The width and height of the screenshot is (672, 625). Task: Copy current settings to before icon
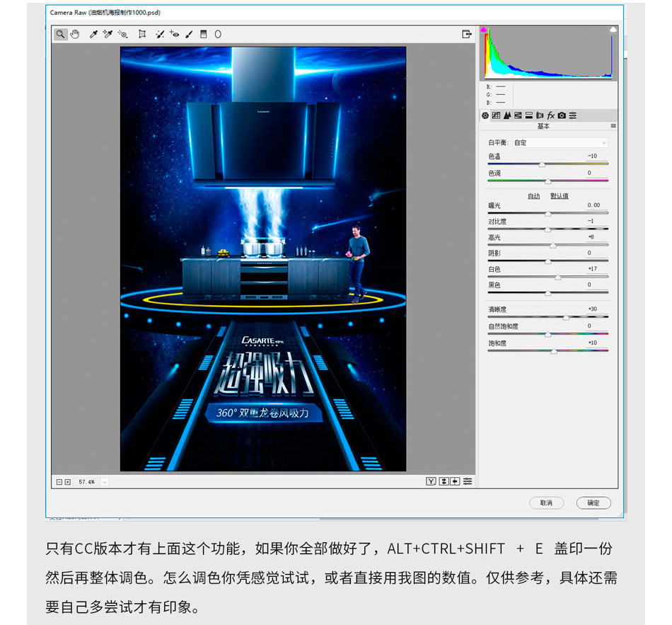[x=455, y=482]
